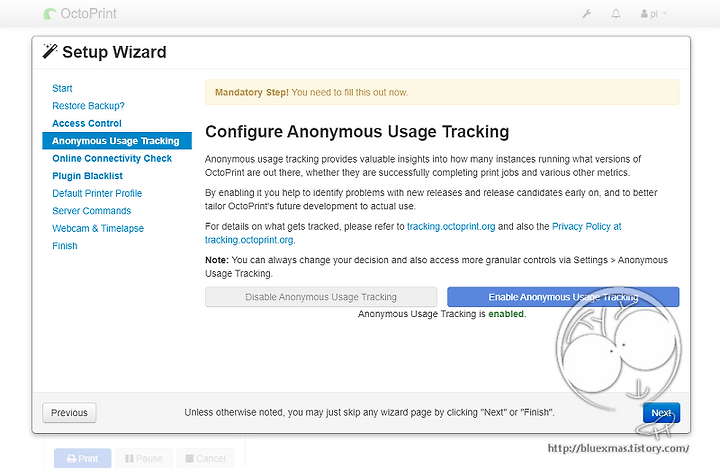Click the Setup Wizard title text
This screenshot has width=720, height=468.
pos(114,52)
